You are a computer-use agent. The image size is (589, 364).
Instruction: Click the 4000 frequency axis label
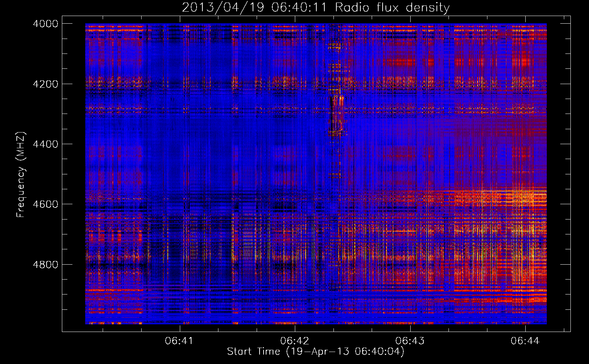[46, 24]
